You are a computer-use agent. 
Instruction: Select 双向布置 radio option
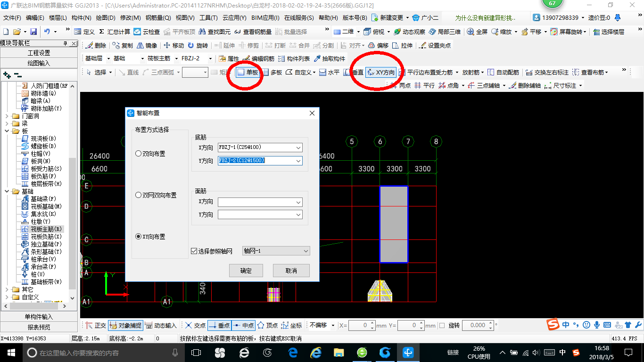pyautogui.click(x=150, y=154)
